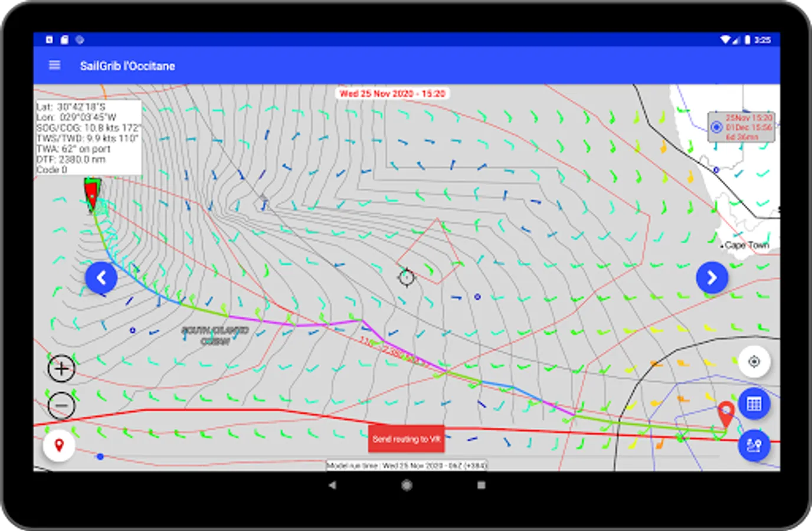Click the 25Nov 15:20 departure text
This screenshot has width=812, height=531.
tap(749, 118)
